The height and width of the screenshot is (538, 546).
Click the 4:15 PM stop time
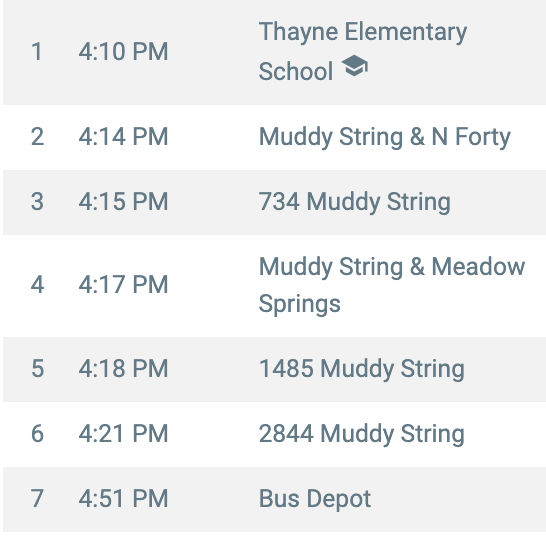123,202
